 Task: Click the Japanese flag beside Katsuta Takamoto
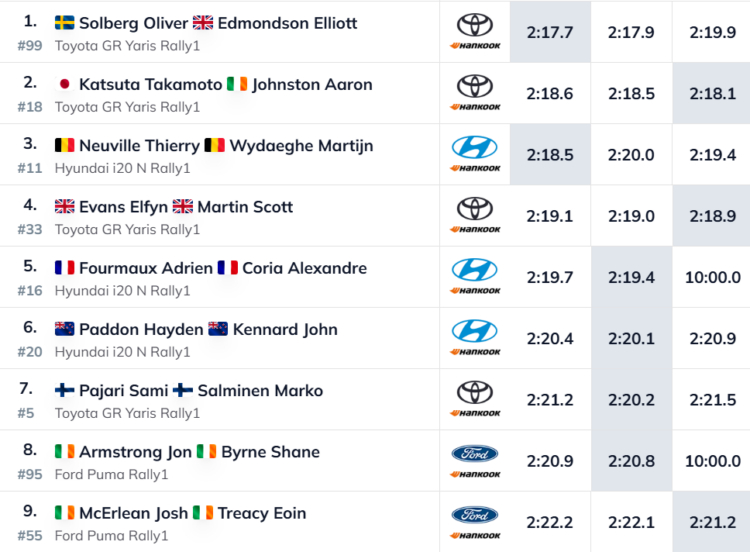tap(65, 85)
